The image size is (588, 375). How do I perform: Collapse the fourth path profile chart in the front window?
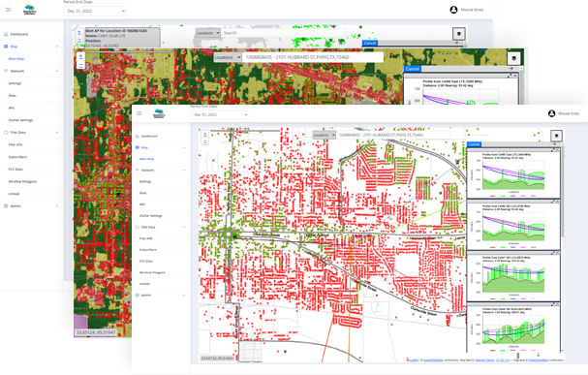557,305
